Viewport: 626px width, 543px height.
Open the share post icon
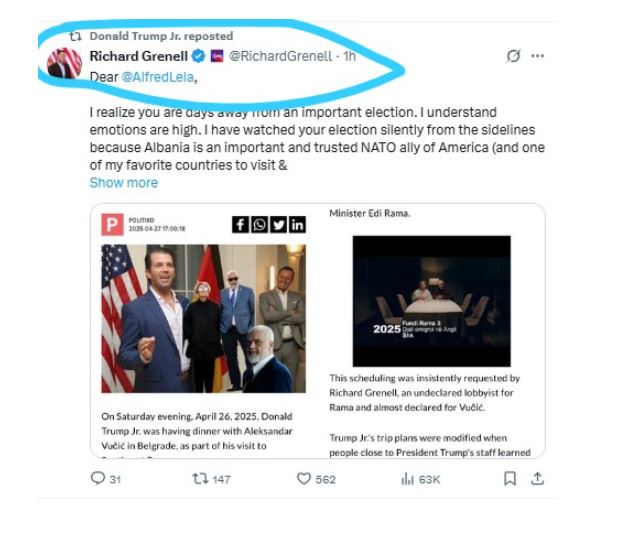tap(537, 479)
